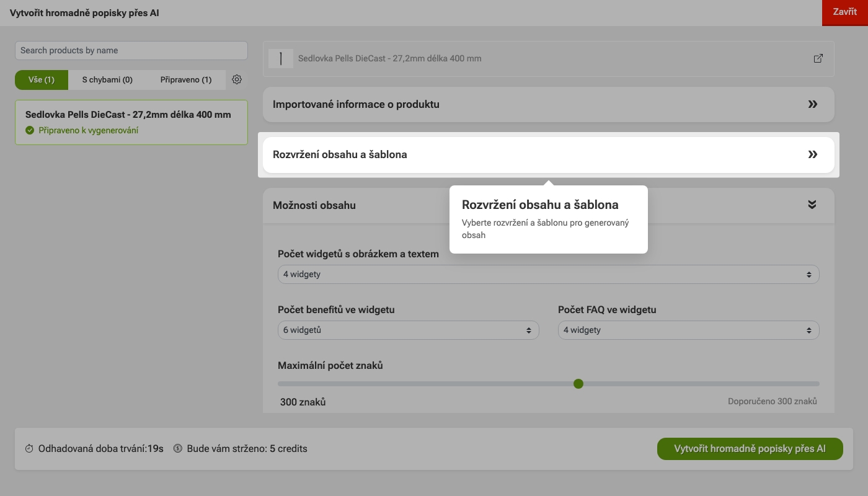
Task: Click product title in the top header row
Action: click(390, 58)
